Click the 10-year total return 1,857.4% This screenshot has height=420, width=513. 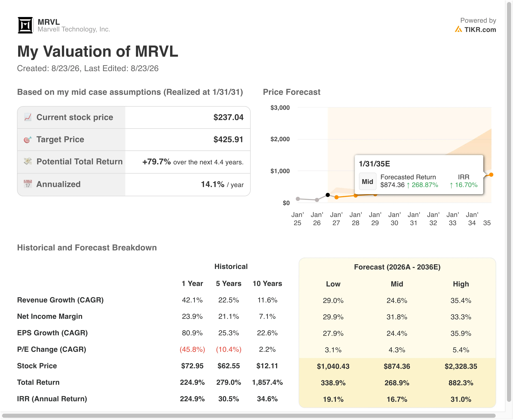(267, 382)
